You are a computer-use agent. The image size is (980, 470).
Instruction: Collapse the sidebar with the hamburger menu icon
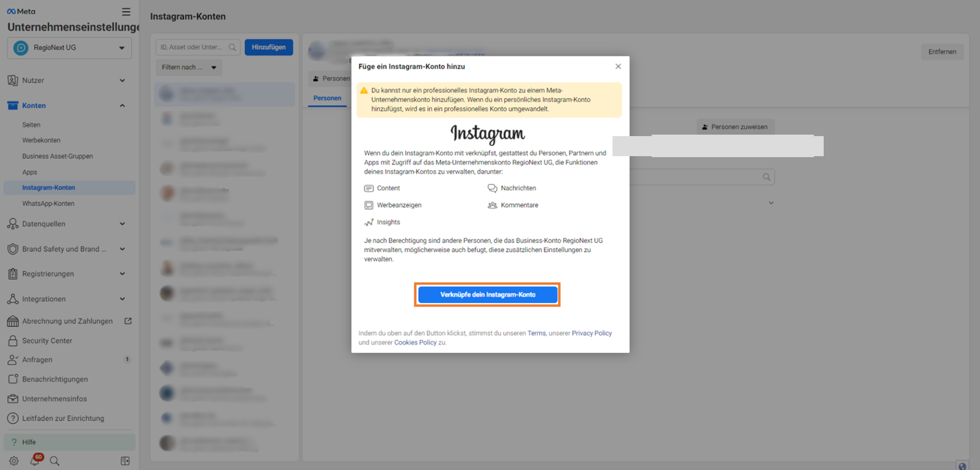[x=126, y=12]
